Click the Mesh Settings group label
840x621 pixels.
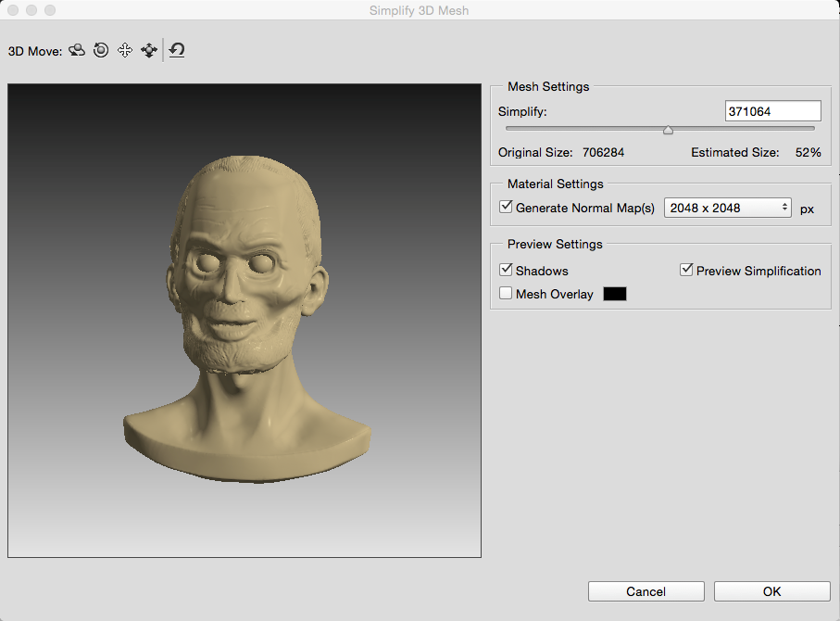click(548, 86)
